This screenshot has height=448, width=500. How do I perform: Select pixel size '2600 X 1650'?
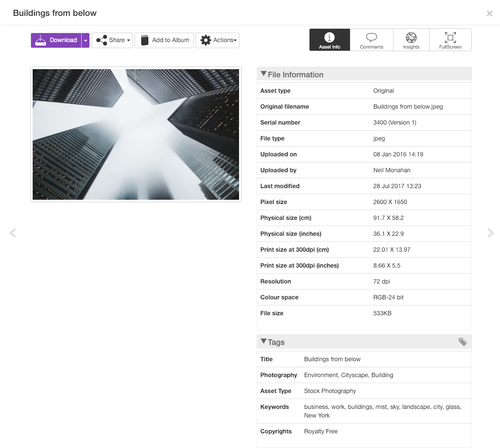(x=390, y=202)
